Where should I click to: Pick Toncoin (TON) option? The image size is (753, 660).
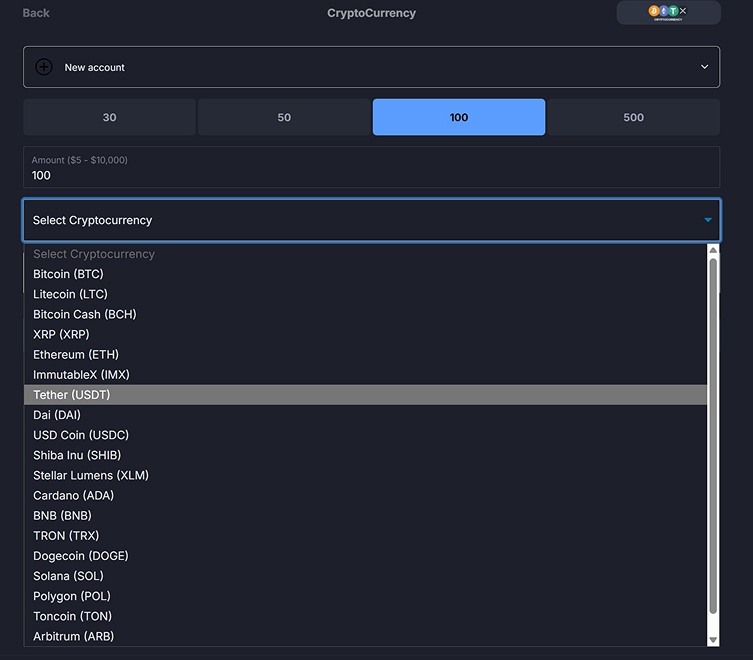pos(365,617)
